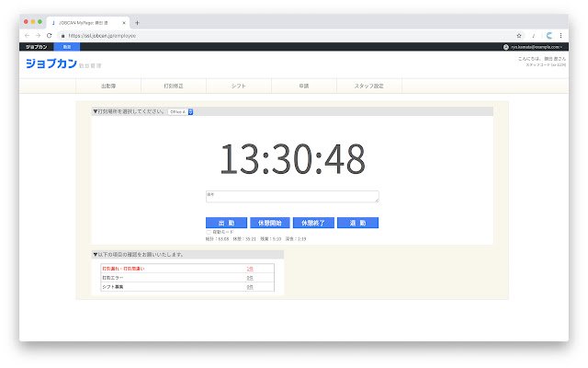Bookmark this page with the star icon
588x368 pixels.
coord(519,36)
